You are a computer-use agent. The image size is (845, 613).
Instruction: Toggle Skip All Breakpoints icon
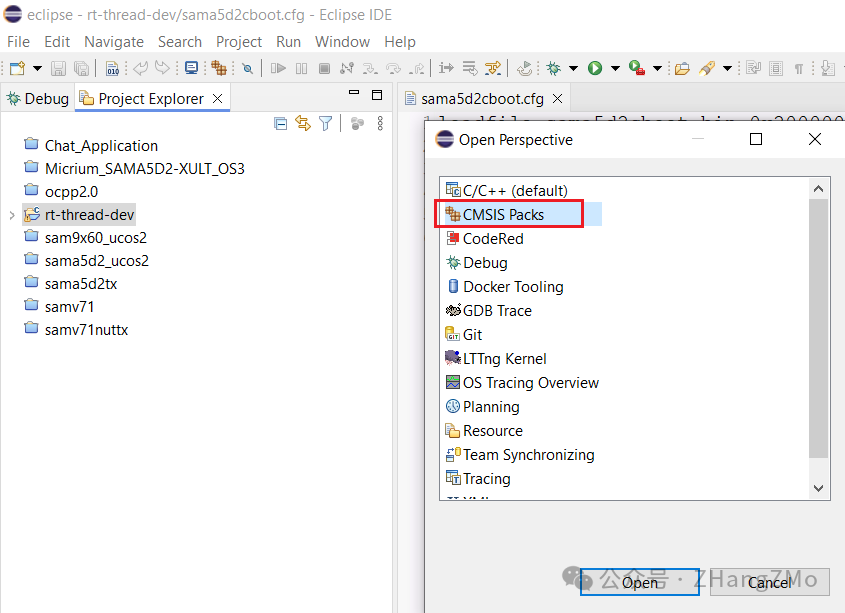click(247, 68)
